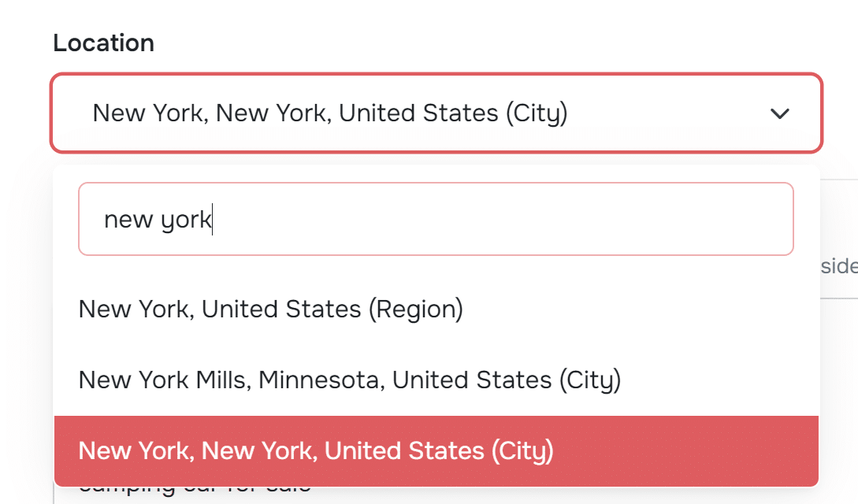Pick the highlighted New York, New York (City) option

(315, 450)
